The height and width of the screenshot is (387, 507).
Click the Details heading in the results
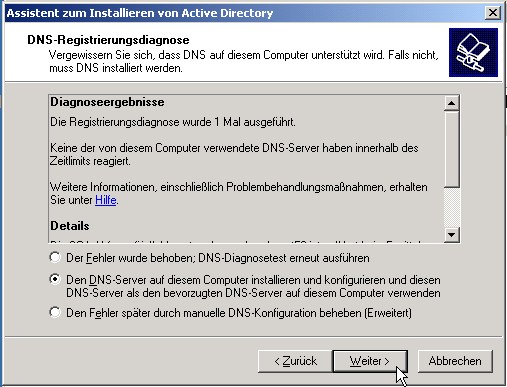[x=70, y=226]
